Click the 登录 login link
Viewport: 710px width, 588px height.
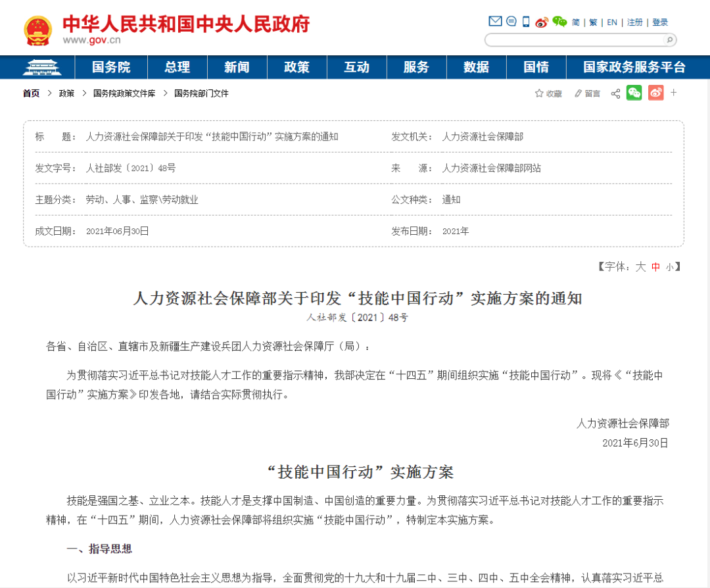tap(659, 21)
